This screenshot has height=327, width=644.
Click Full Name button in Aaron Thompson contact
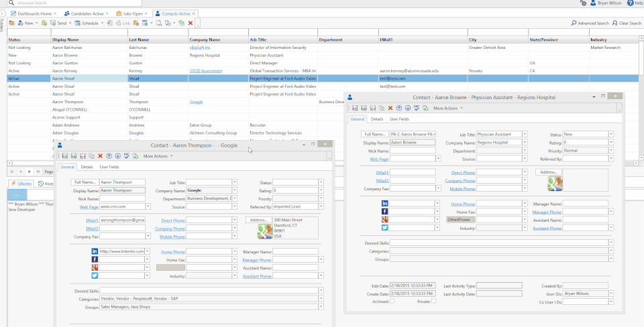[85, 182]
